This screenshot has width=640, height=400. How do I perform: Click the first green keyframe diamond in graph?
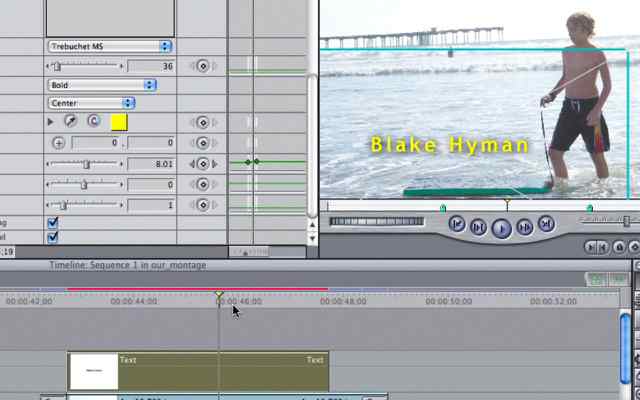(248, 162)
